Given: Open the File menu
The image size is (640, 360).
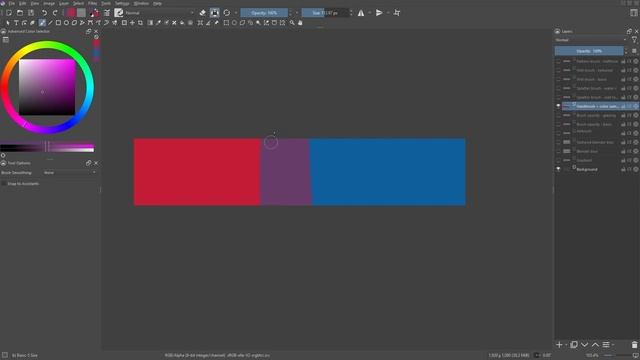Looking at the screenshot, I should (x=12, y=3).
